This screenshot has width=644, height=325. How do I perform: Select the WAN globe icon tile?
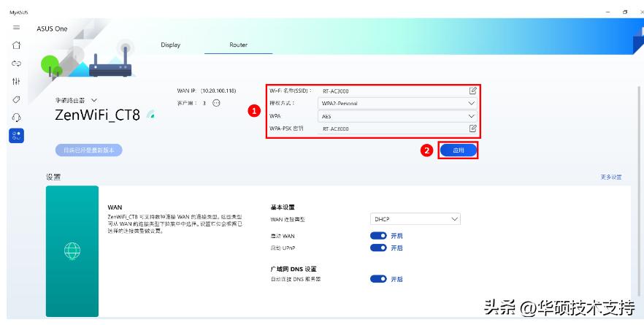tap(72, 251)
